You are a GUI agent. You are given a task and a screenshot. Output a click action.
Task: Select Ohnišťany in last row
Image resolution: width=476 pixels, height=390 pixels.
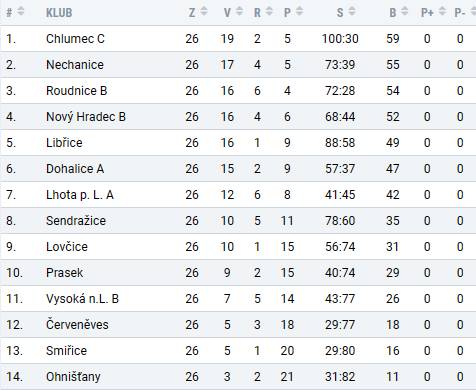tap(73, 377)
